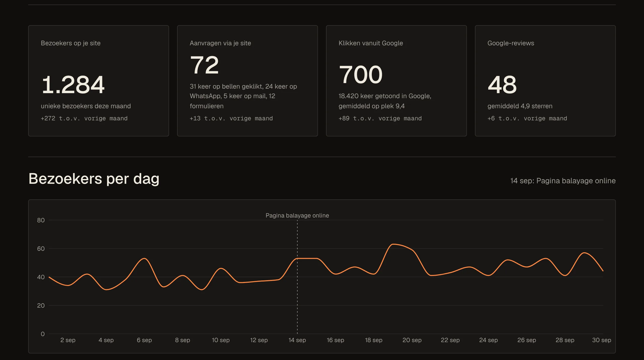Image resolution: width=644 pixels, height=360 pixels.
Task: Click the 72 requests number
Action: pos(204,65)
